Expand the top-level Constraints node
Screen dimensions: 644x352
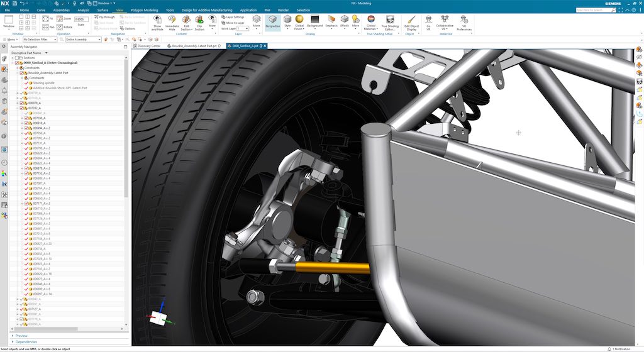pyautogui.click(x=17, y=68)
